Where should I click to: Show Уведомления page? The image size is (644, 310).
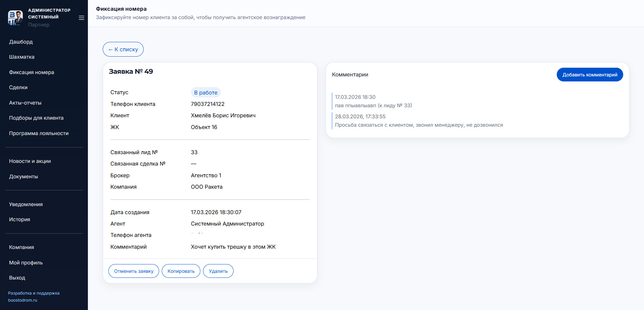click(26, 204)
